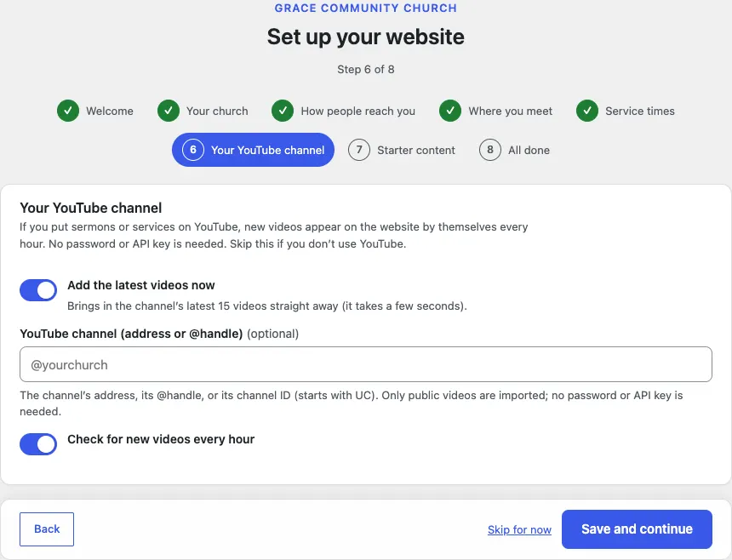
Task: Click the Your church step checkmark icon
Action: pyautogui.click(x=169, y=111)
